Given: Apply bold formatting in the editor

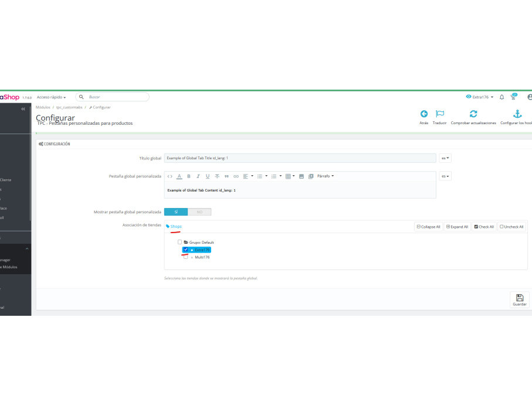Looking at the screenshot, I should click(x=189, y=176).
